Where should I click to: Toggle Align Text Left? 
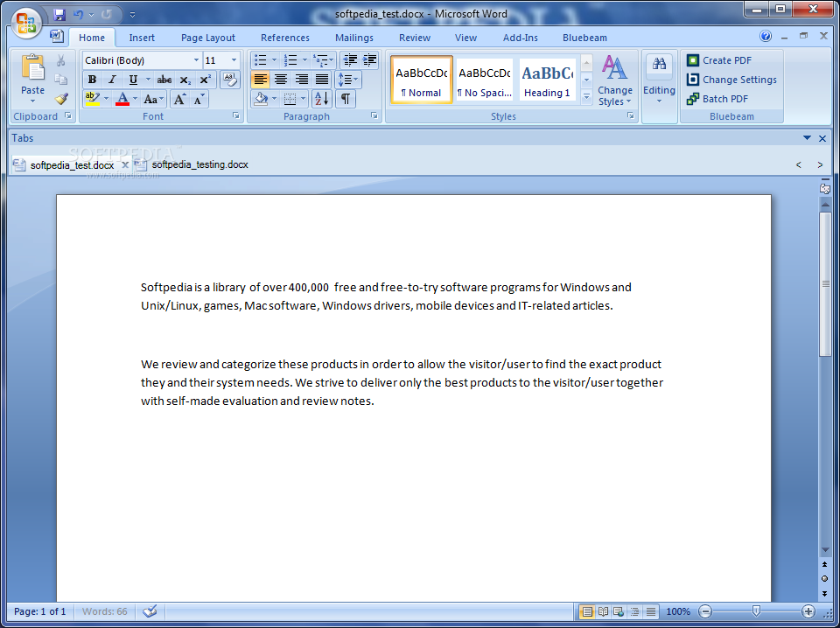[261, 80]
